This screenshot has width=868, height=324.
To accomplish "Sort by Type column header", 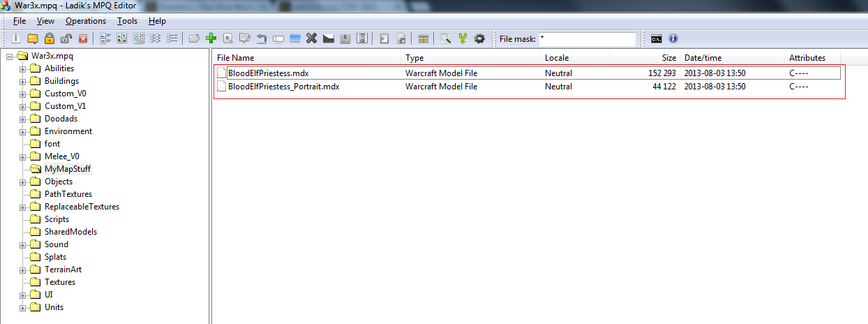I will (x=472, y=58).
